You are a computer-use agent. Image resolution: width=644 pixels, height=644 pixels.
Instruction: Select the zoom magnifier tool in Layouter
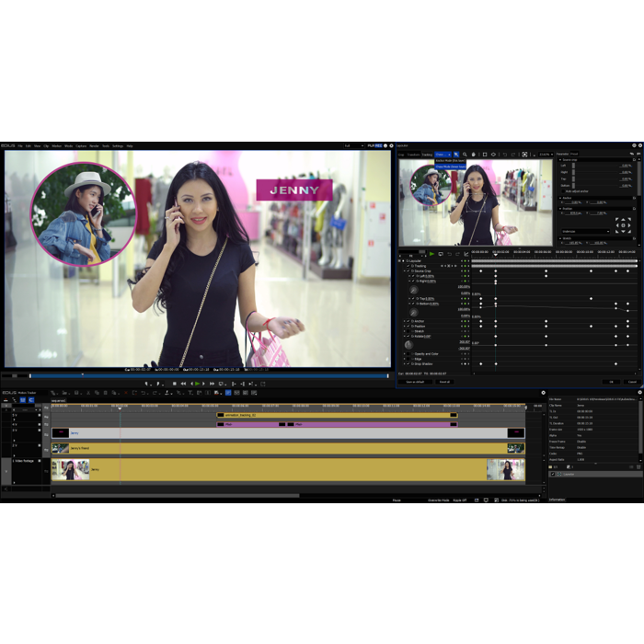click(x=465, y=155)
